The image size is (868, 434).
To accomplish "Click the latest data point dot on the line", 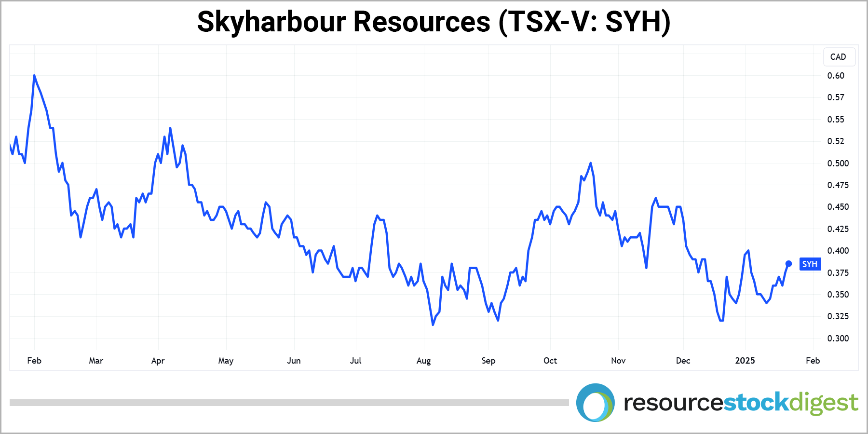I will click(789, 264).
